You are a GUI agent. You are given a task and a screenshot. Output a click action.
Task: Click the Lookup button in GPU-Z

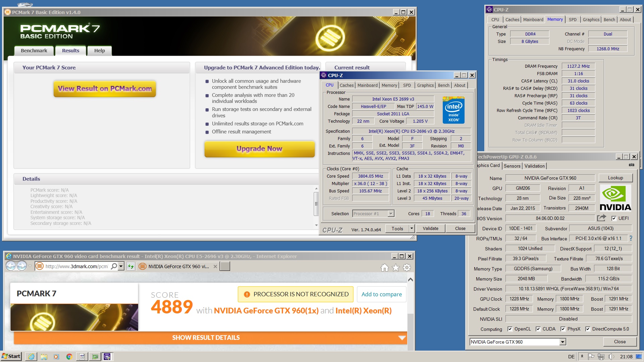tap(615, 178)
